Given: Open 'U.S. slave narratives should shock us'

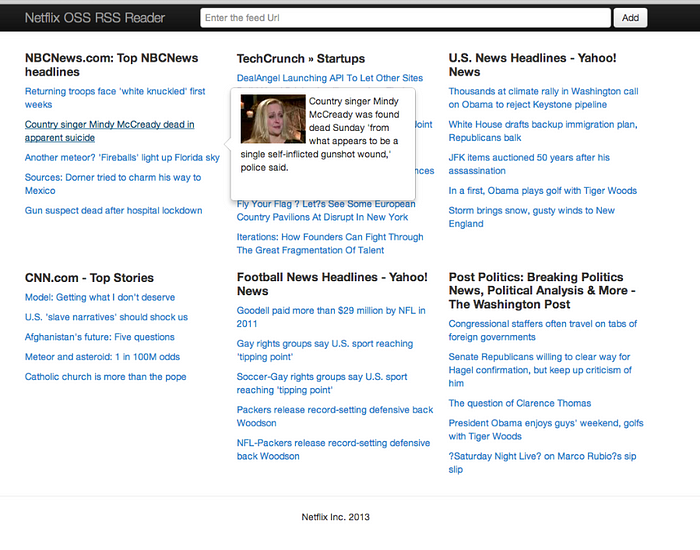Looking at the screenshot, I should (106, 317).
